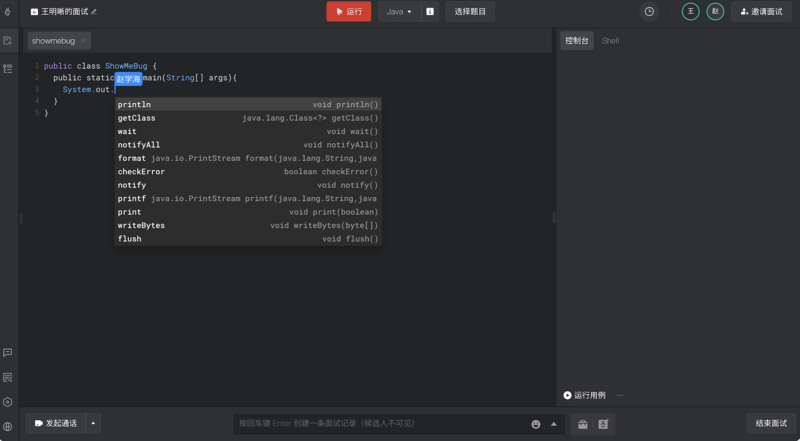This screenshot has height=441, width=800.
Task: Click the info icon beside Java
Action: (430, 12)
